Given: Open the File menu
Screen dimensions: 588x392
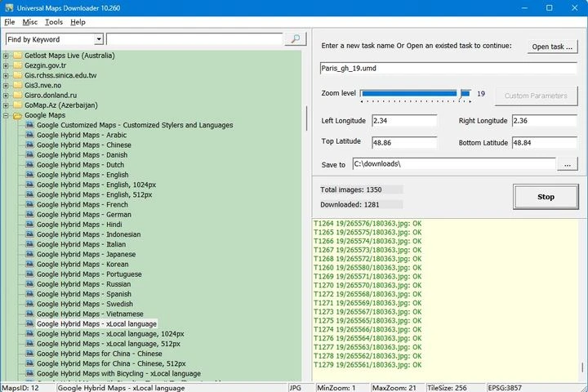Looking at the screenshot, I should (x=9, y=22).
